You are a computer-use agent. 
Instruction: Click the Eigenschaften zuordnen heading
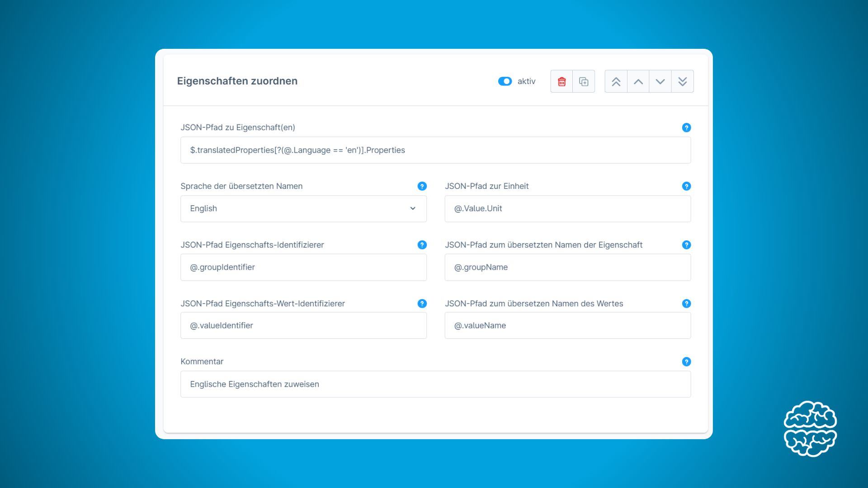237,81
